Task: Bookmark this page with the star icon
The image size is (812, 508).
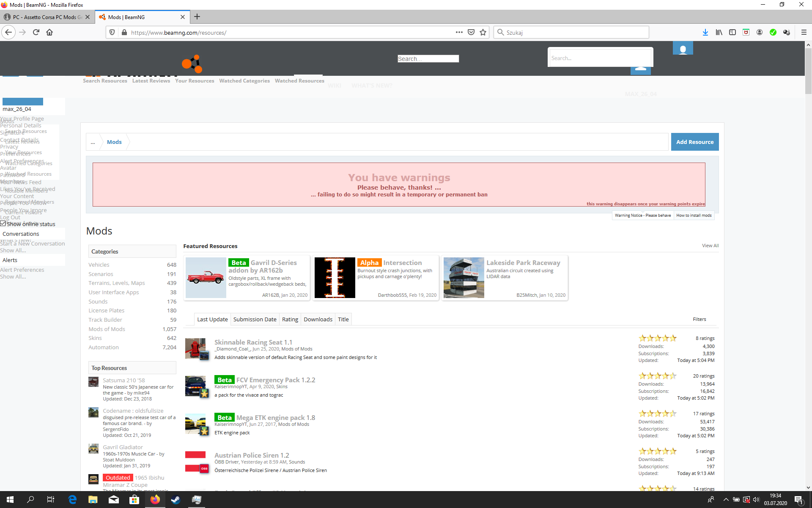Action: tap(483, 32)
